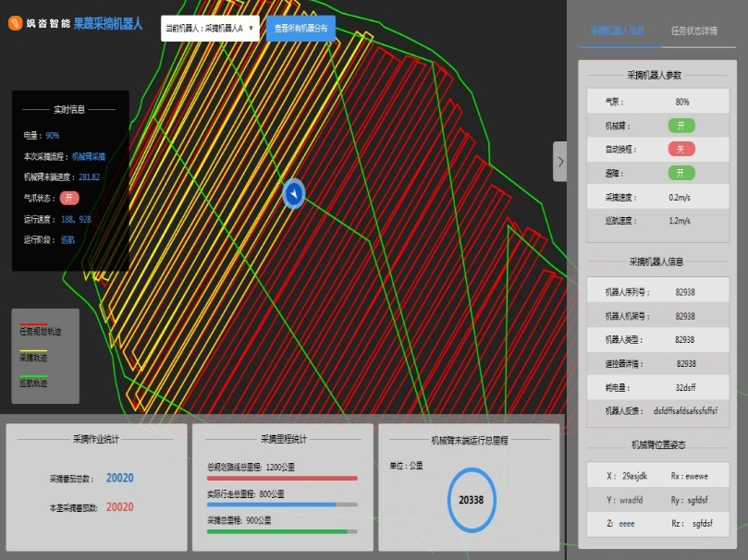
Task: Click the blue 实际行走总里程 progress bar
Action: (282, 505)
